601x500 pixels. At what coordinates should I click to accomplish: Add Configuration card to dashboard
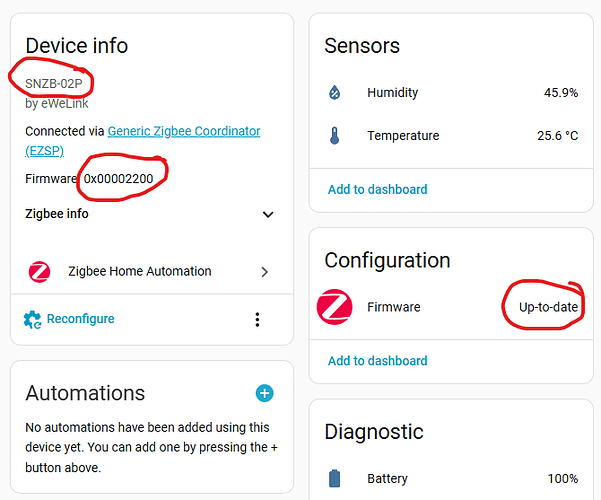click(x=377, y=361)
